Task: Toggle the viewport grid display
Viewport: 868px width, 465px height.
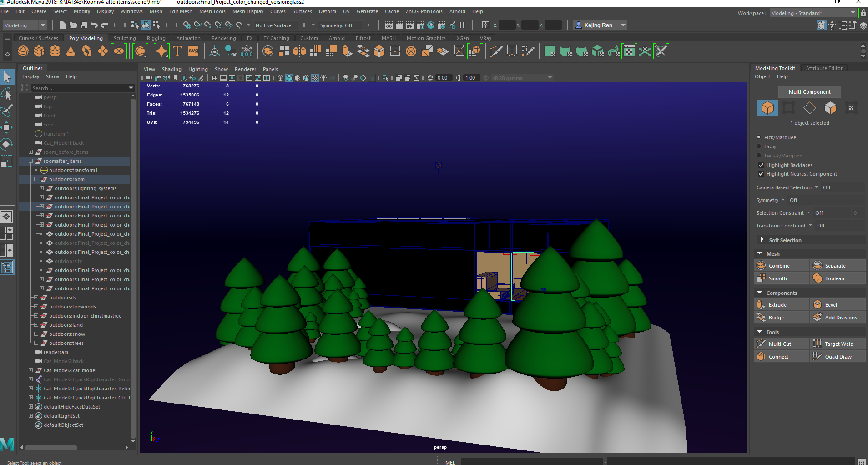Action: tap(215, 78)
